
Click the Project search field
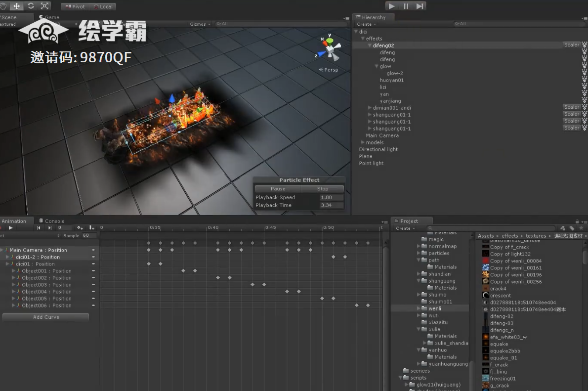click(491, 228)
